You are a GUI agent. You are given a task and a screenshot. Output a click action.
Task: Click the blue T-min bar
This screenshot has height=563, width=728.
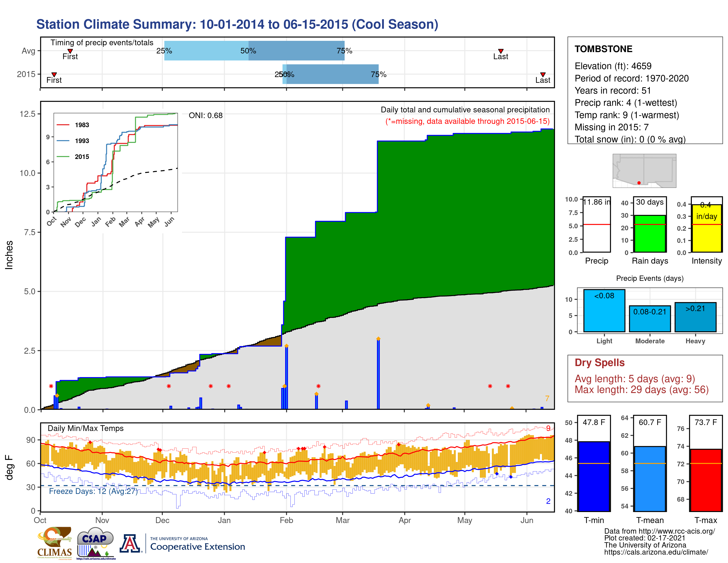coord(594,476)
